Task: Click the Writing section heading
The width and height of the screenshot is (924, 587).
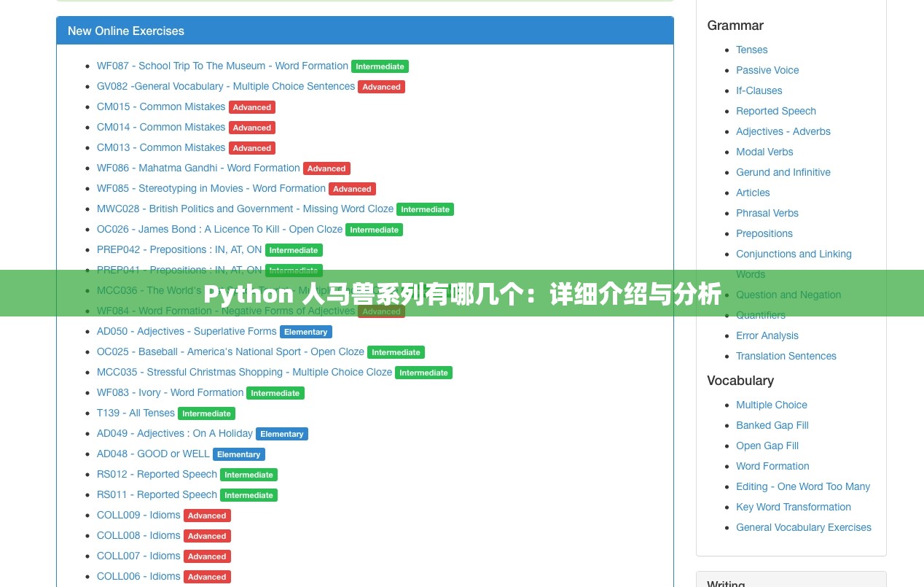Action: click(725, 582)
